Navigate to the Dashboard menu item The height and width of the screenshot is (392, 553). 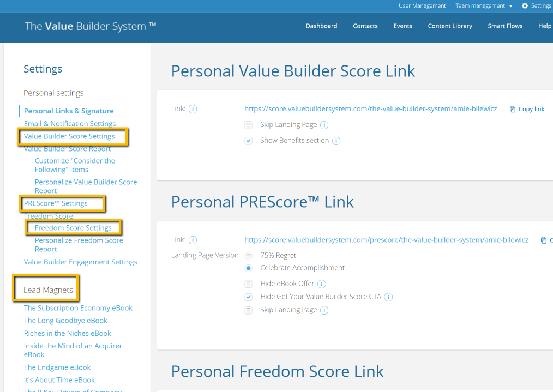coord(321,26)
